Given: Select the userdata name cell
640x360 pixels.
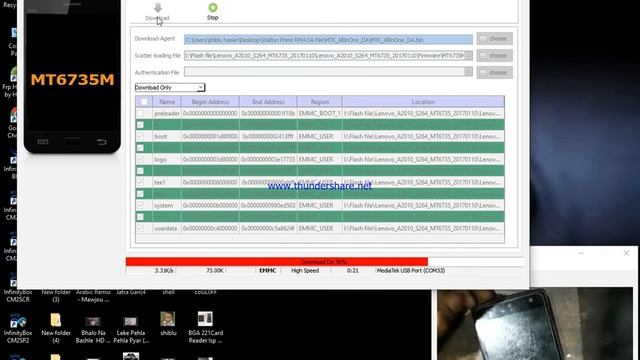Looking at the screenshot, I should [x=167, y=228].
